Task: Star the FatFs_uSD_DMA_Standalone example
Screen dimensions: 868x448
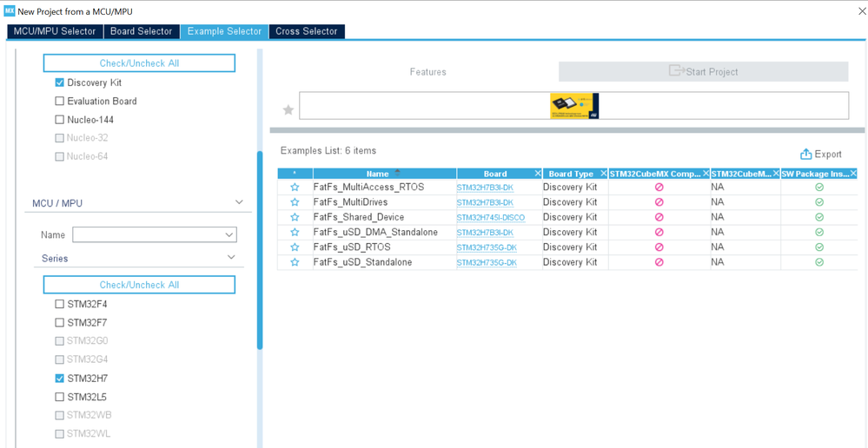Action: [295, 233]
